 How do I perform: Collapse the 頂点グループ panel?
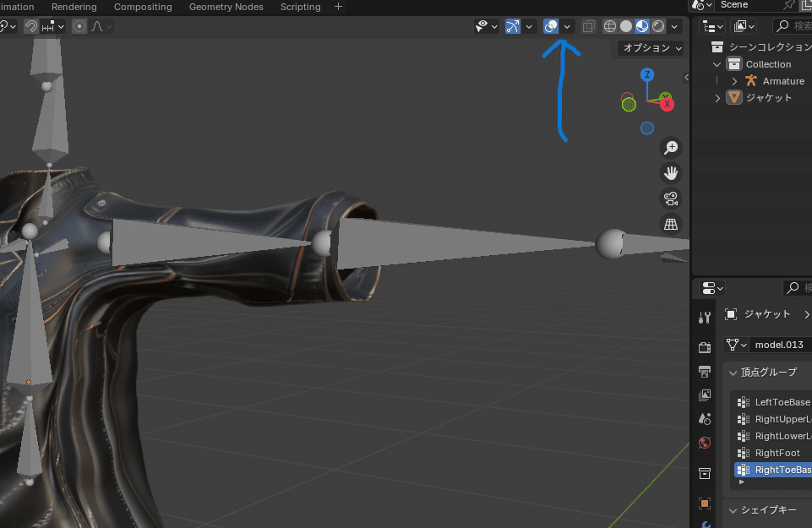click(733, 373)
